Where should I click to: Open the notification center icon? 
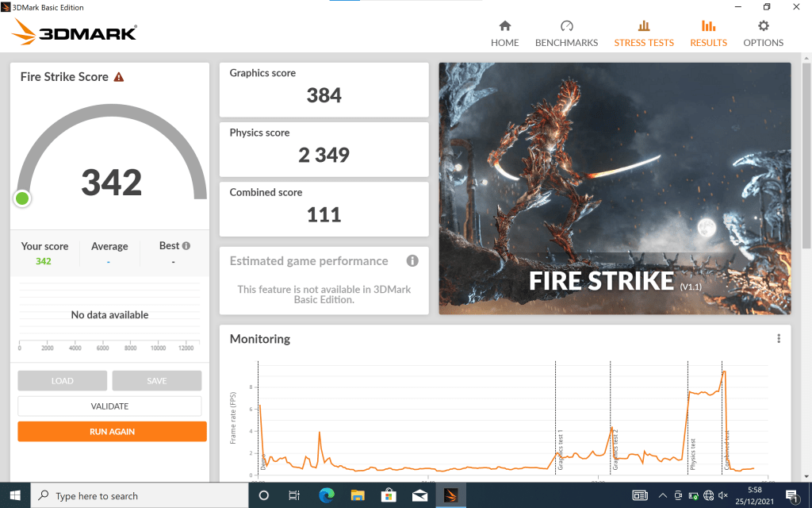(792, 495)
